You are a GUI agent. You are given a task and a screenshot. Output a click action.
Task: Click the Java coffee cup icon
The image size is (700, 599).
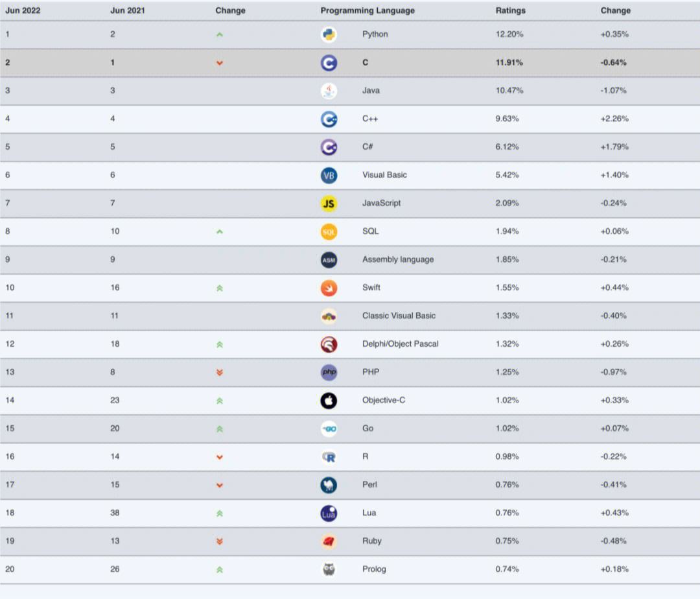(329, 91)
